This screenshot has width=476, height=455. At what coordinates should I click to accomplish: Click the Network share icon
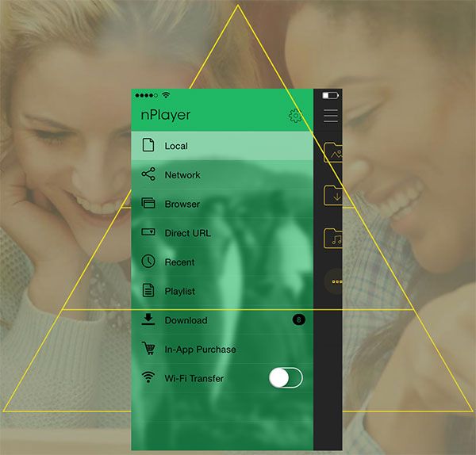(x=148, y=174)
